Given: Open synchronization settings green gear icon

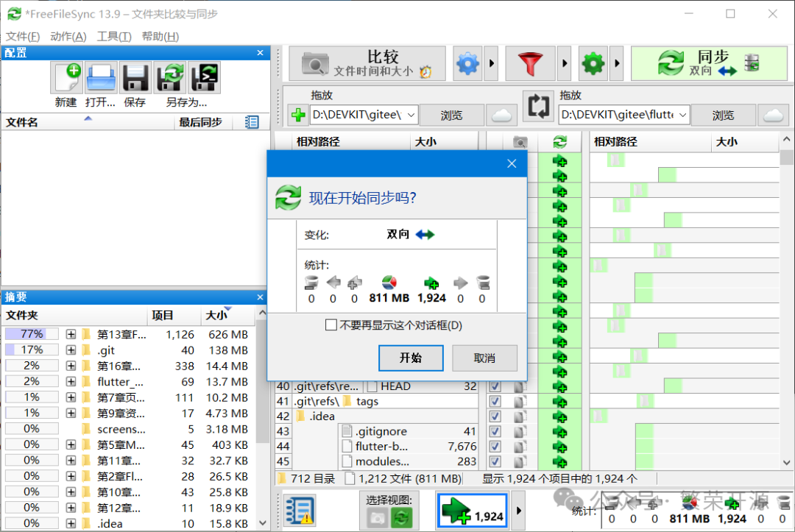Looking at the screenshot, I should point(593,64).
